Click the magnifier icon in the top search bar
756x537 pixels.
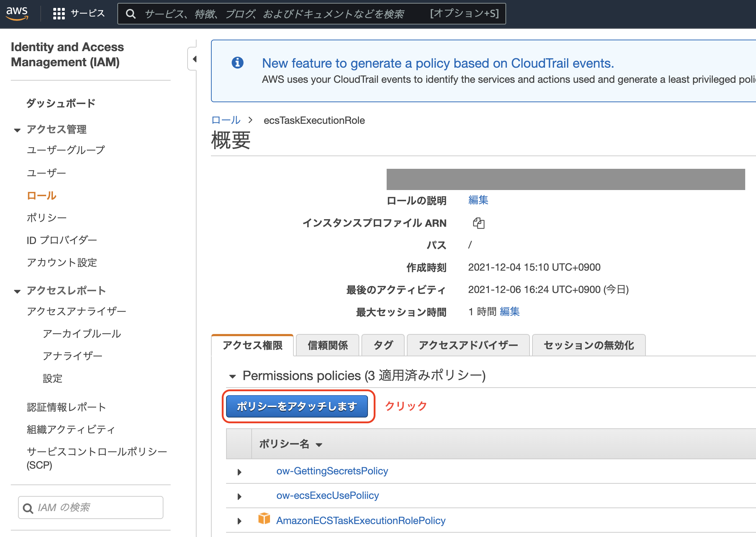131,14
